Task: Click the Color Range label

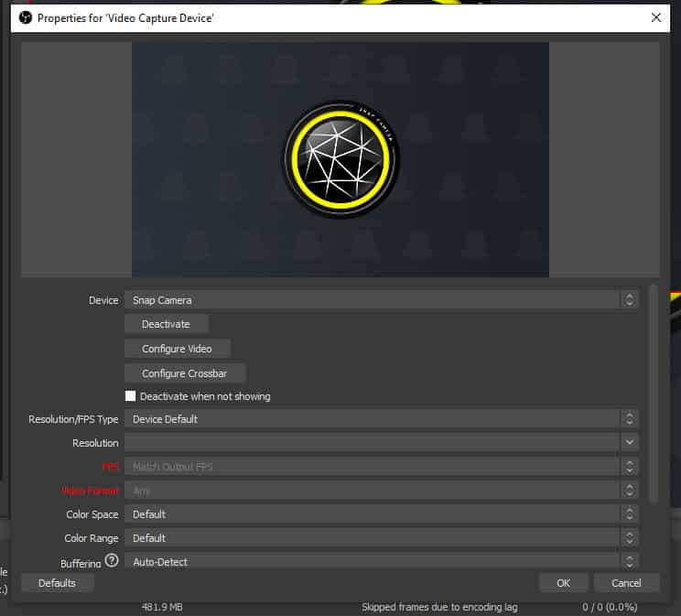Action: point(92,538)
